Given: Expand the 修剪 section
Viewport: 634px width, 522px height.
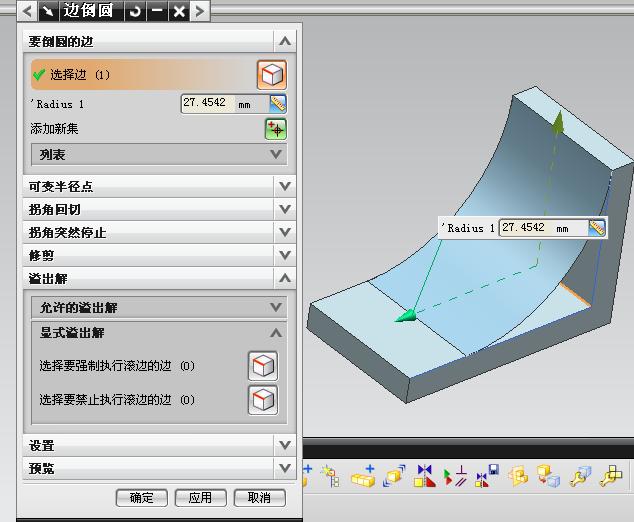Looking at the screenshot, I should pyautogui.click(x=285, y=256).
